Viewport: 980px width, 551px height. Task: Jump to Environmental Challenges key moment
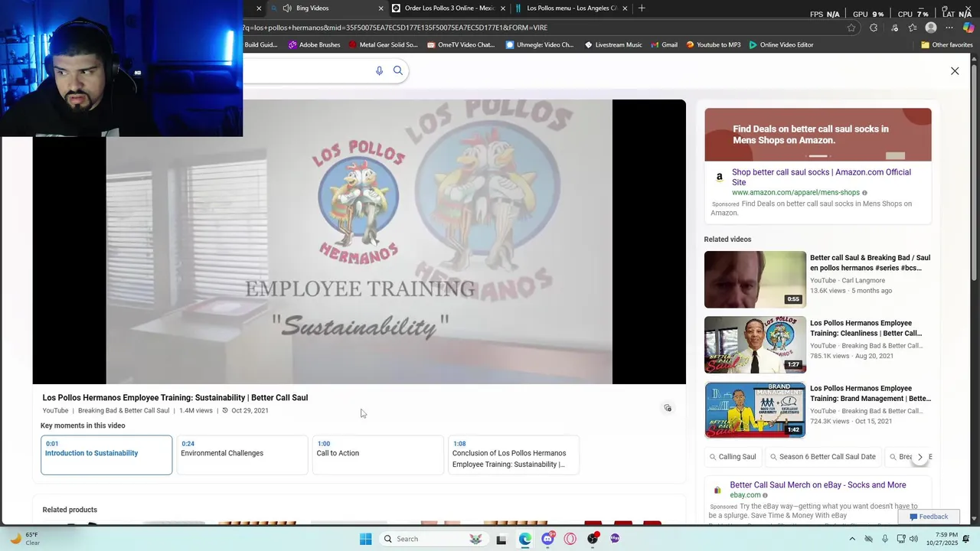point(242,455)
